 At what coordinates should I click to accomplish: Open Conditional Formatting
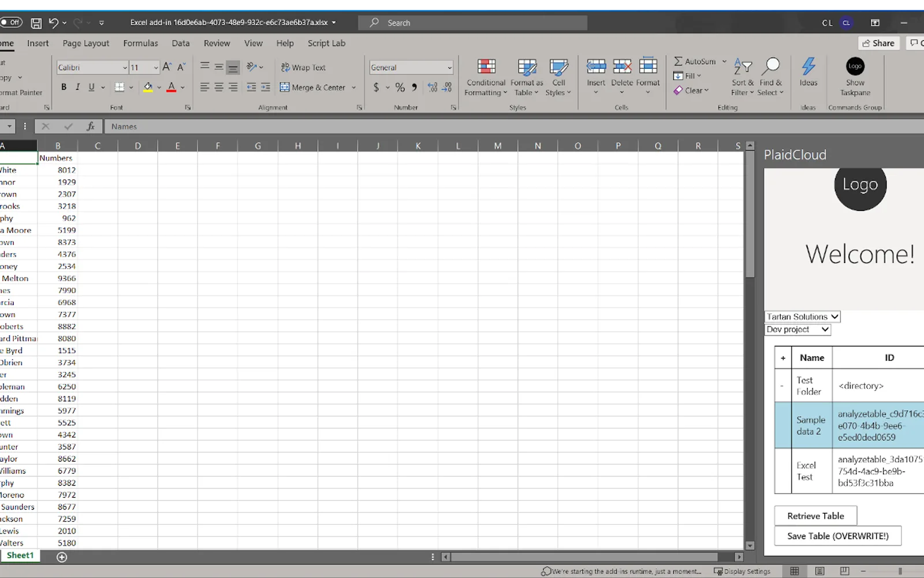(x=486, y=77)
